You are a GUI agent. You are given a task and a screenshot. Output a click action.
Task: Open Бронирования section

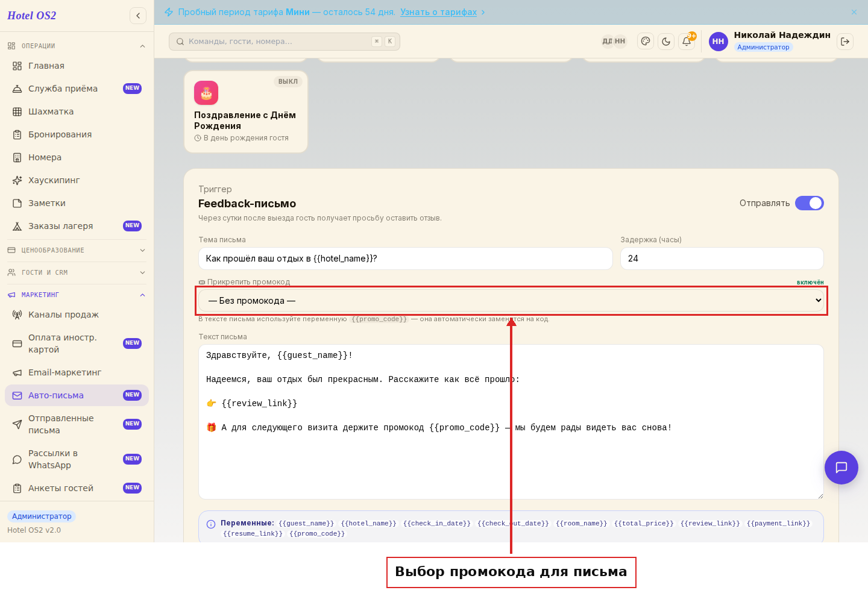pyautogui.click(x=77, y=134)
